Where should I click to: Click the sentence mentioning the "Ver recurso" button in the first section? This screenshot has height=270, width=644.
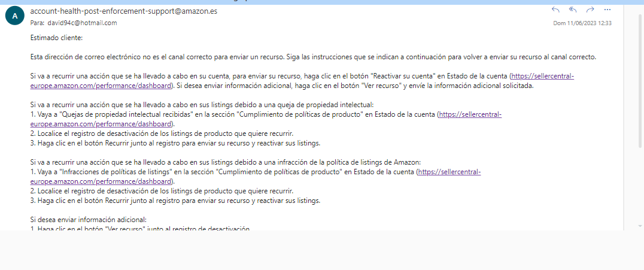click(x=359, y=86)
